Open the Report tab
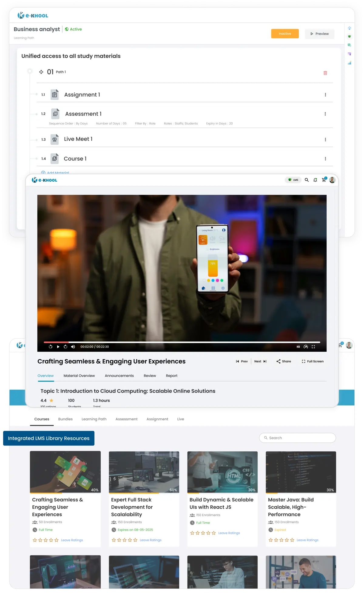 click(172, 376)
